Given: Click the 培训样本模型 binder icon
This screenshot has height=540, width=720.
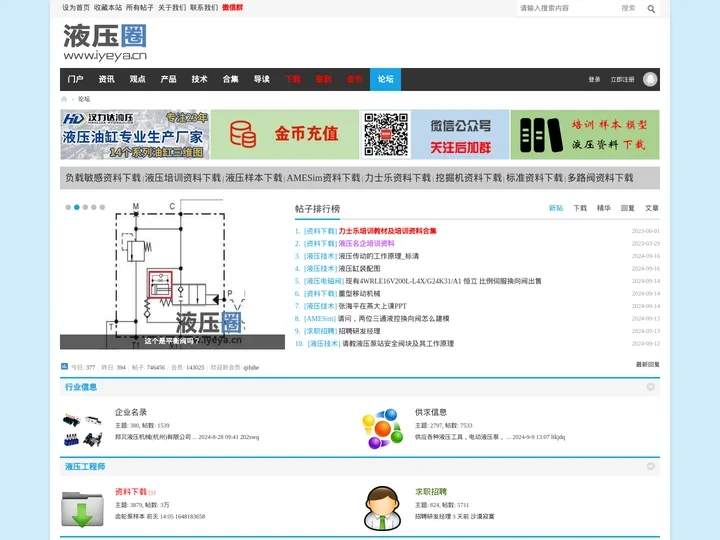Looking at the screenshot, I should 540,135.
